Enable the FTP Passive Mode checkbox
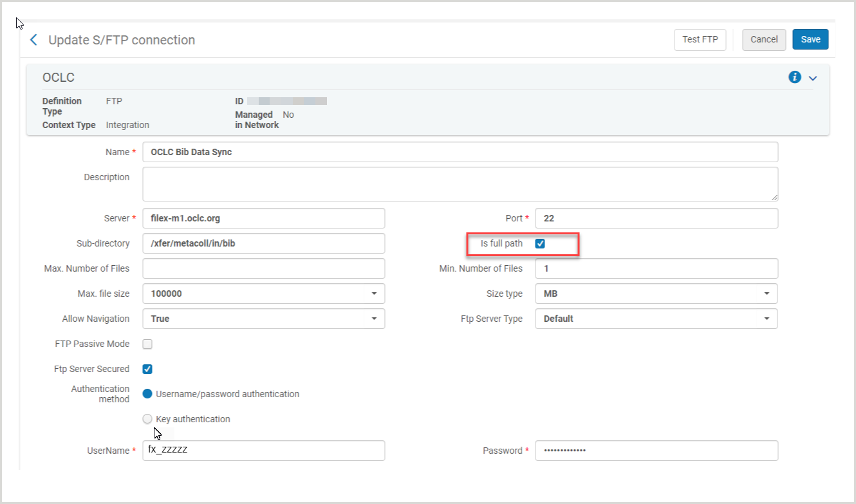Viewport: 856px width, 504px height. point(147,344)
